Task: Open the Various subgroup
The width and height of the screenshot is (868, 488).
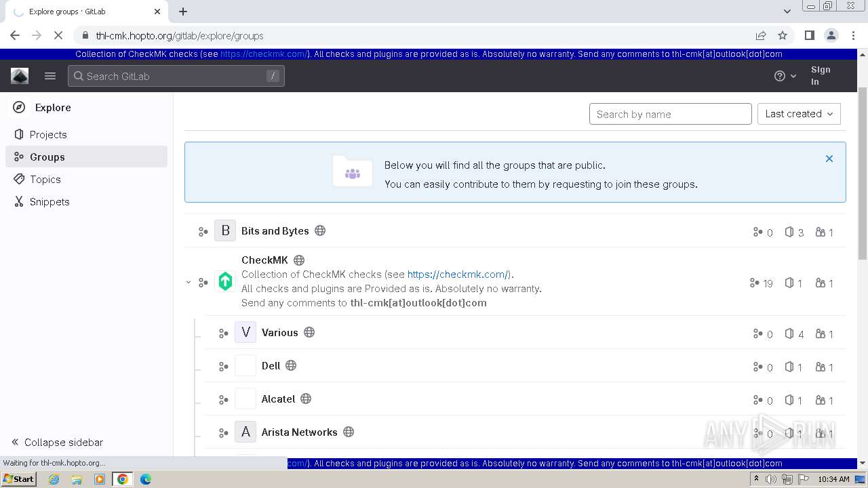Action: (x=279, y=332)
